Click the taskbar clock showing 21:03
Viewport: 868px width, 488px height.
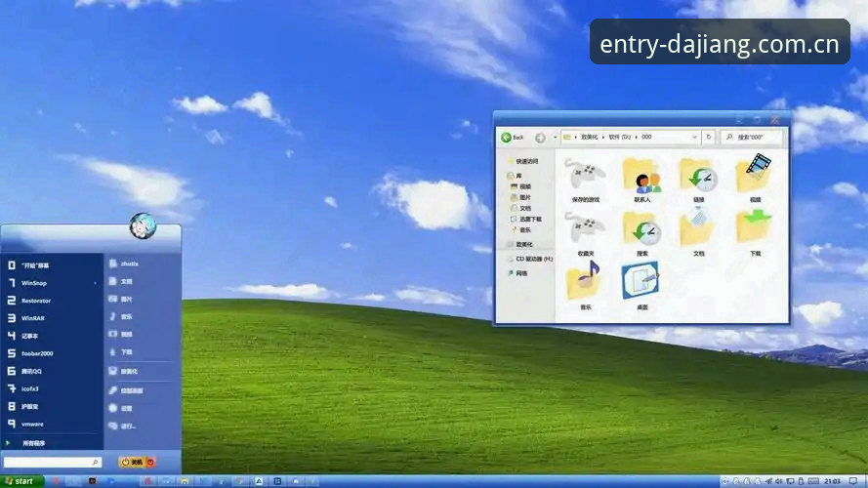(832, 481)
